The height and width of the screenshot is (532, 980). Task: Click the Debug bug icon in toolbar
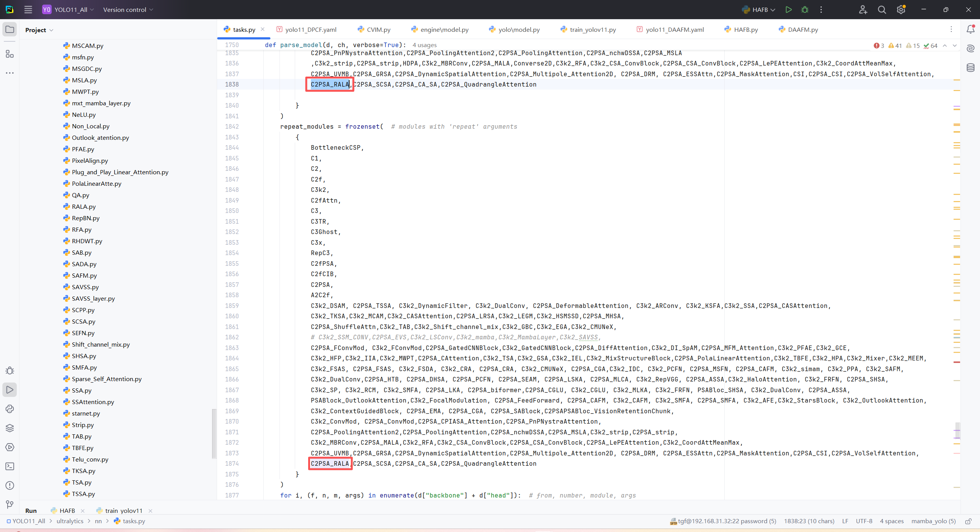point(805,10)
